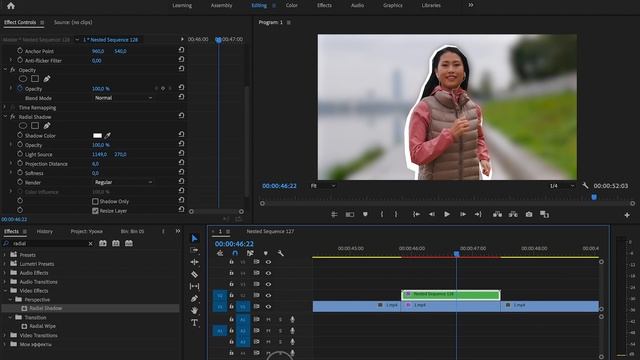Viewport: 640px width, 360px height.
Task: Open the History panel tab
Action: click(x=44, y=231)
